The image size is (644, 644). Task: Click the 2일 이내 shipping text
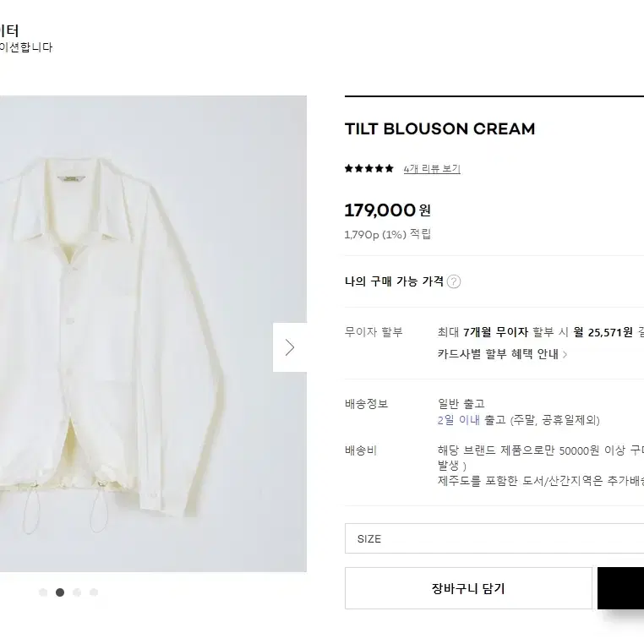click(x=458, y=420)
